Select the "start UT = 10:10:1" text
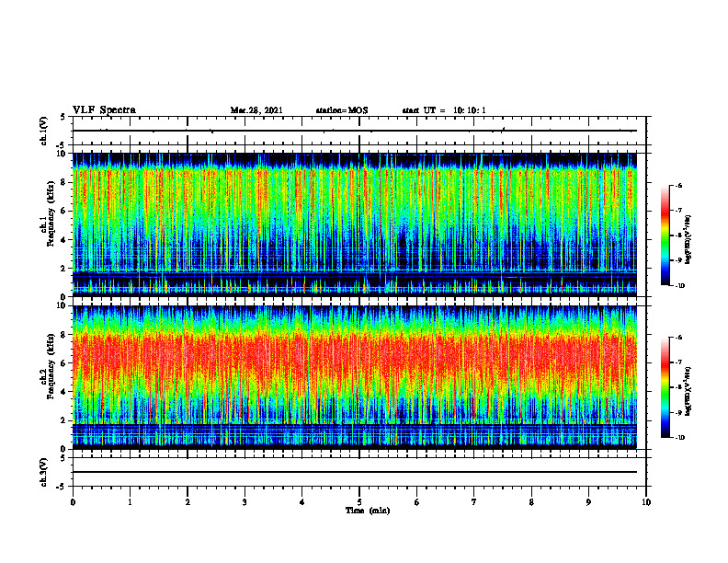This screenshot has height=563, width=728. 444,110
